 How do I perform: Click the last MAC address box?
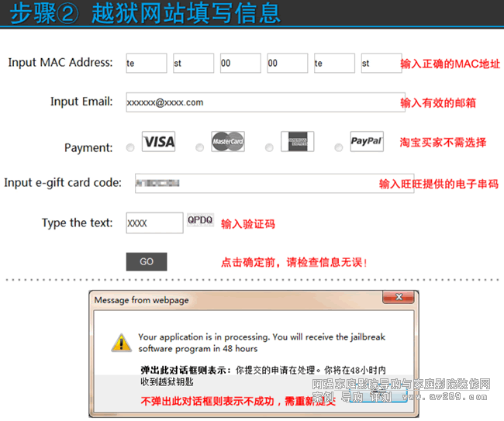(381, 64)
